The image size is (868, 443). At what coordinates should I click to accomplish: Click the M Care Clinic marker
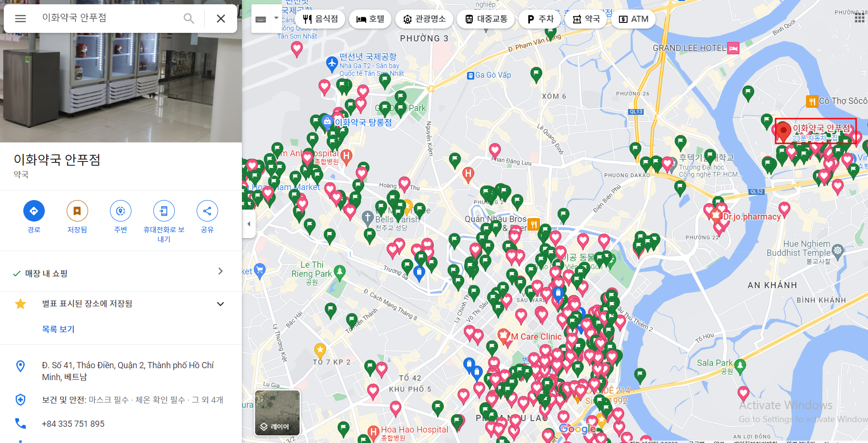(503, 336)
